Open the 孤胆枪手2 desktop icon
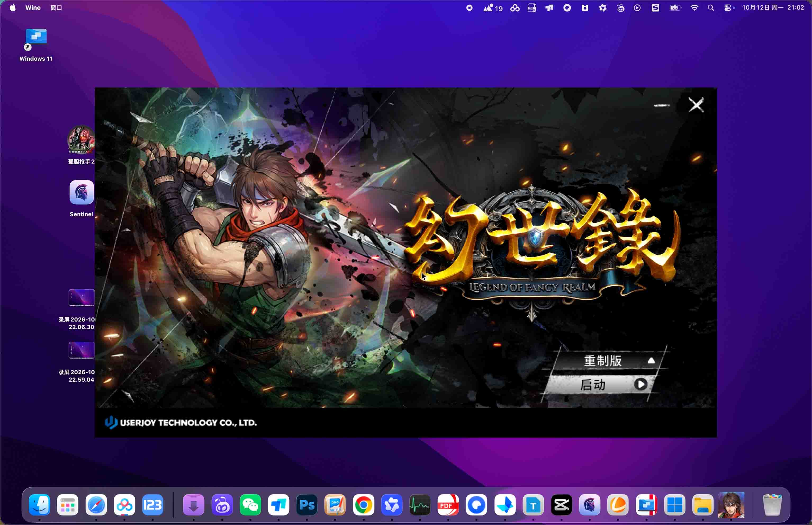 81,145
